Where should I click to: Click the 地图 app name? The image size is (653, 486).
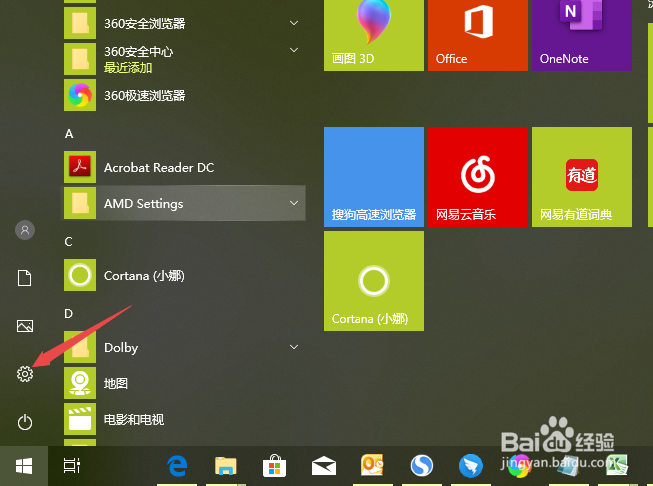116,383
